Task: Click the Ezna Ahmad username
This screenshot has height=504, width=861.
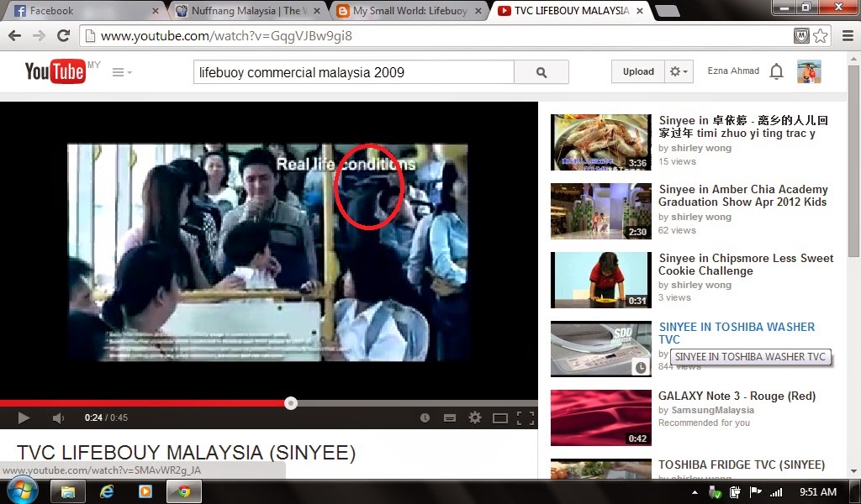Action: click(x=733, y=71)
